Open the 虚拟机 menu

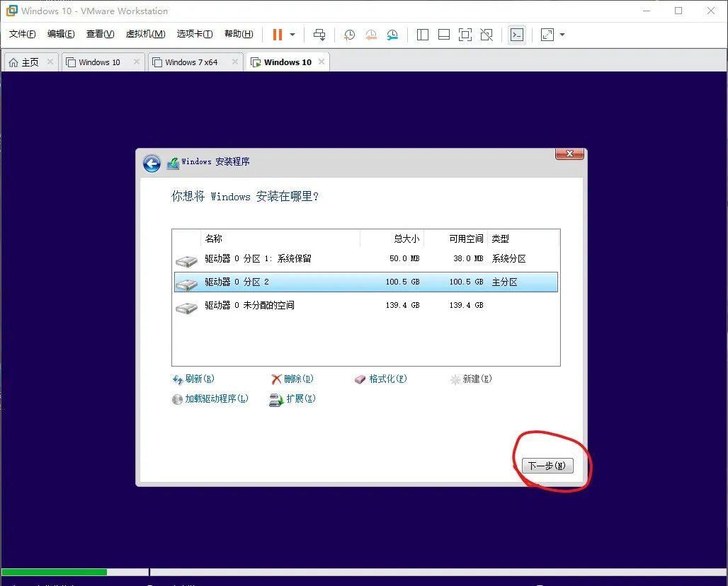click(144, 33)
